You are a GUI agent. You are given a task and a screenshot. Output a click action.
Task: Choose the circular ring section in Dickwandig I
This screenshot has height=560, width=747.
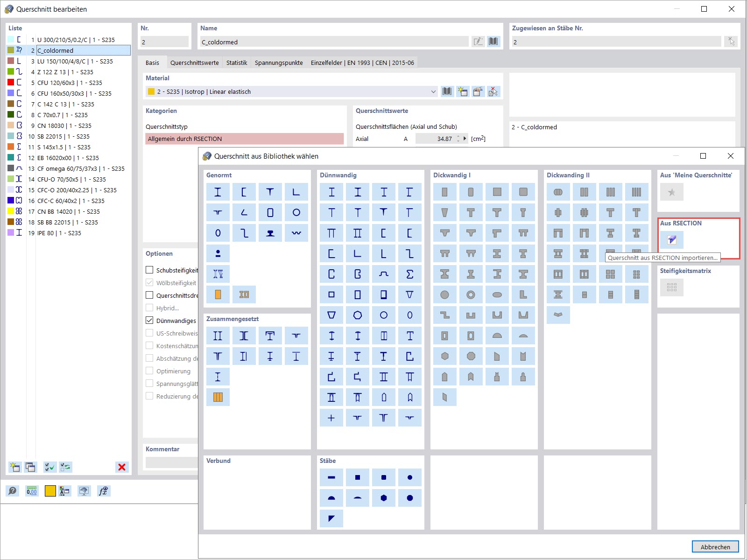pyautogui.click(x=471, y=294)
